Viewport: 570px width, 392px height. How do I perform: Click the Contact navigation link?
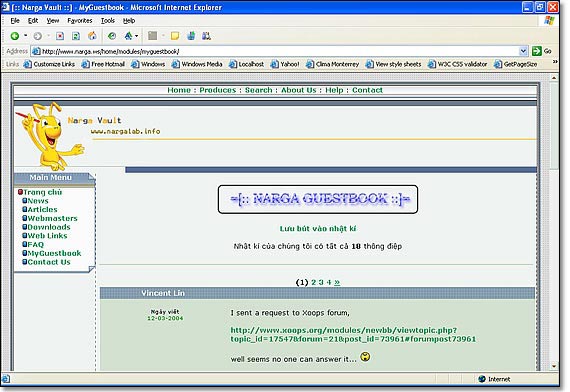tap(367, 90)
